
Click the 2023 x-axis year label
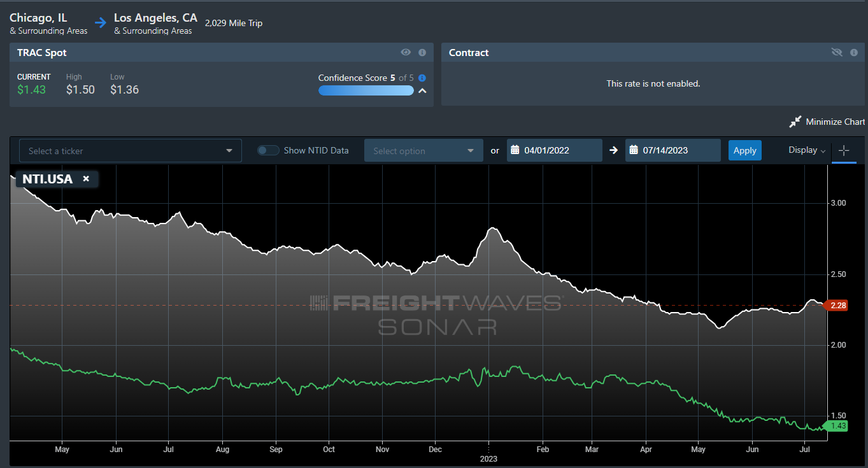tap(488, 459)
